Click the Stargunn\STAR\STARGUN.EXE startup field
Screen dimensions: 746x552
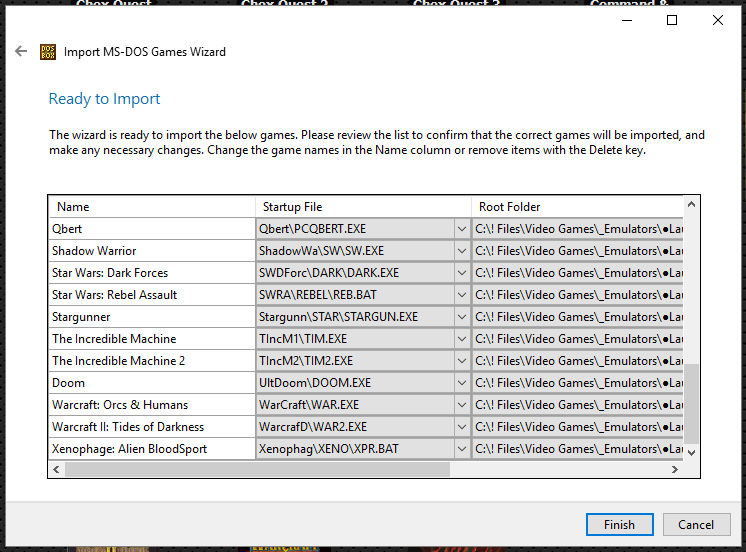pyautogui.click(x=355, y=316)
